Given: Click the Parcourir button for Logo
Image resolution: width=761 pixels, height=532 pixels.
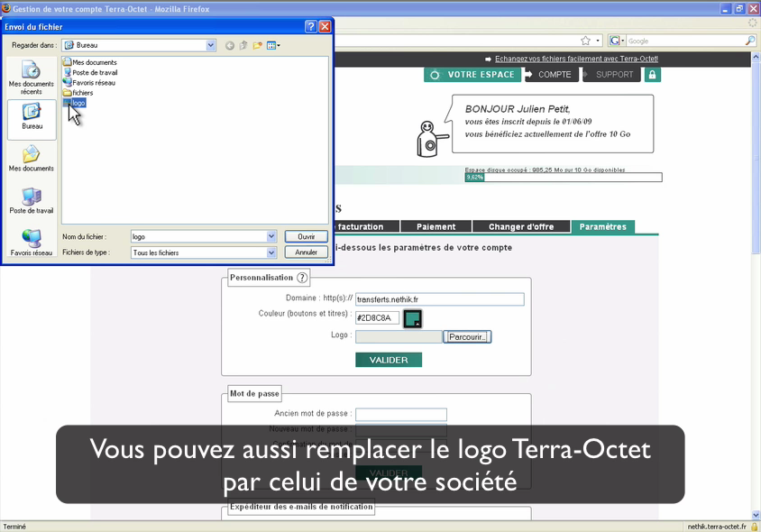Looking at the screenshot, I should [467, 337].
